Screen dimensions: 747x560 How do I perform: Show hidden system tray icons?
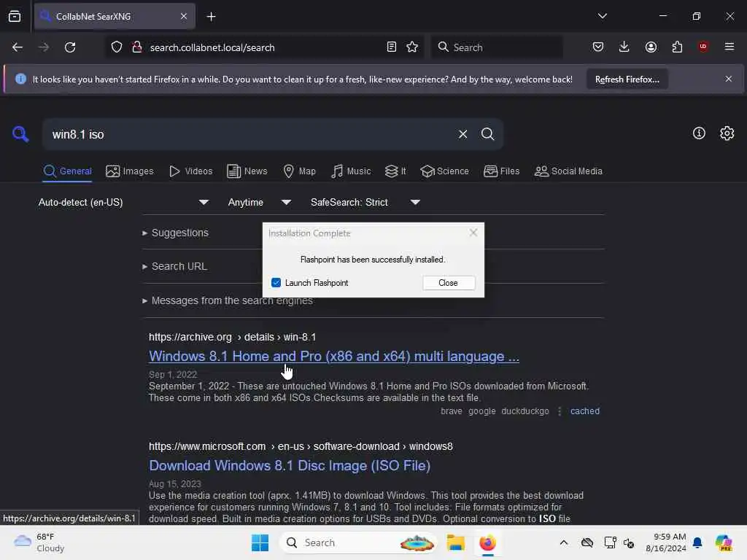click(564, 542)
